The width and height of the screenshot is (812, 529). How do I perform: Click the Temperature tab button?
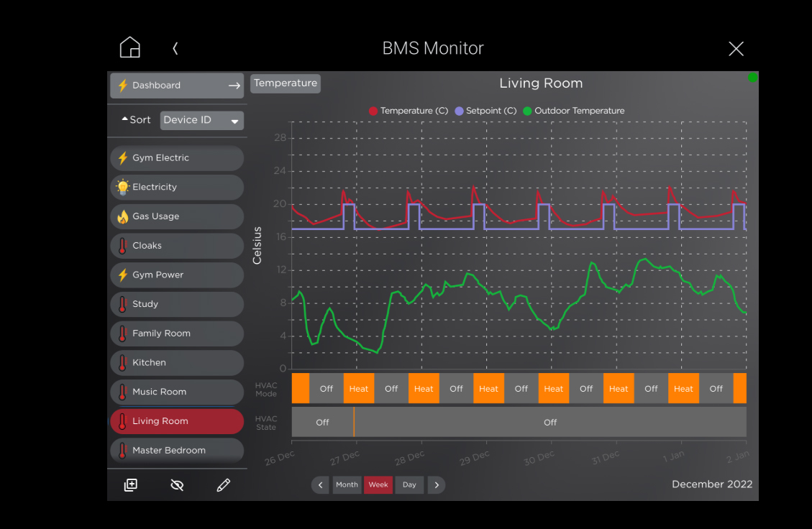tap(286, 83)
